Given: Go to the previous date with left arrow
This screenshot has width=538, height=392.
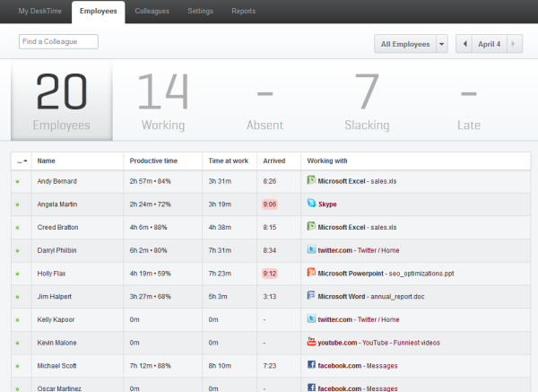Looking at the screenshot, I should 464,44.
